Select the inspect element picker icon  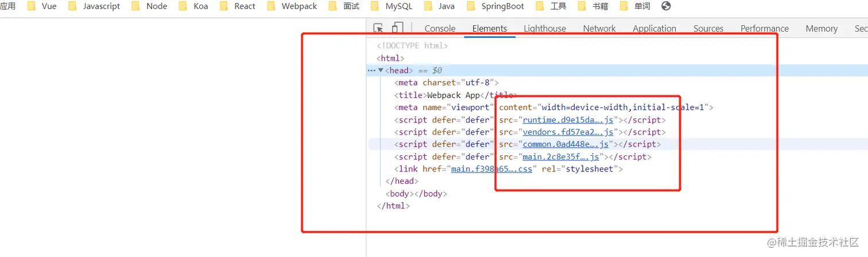(x=378, y=28)
